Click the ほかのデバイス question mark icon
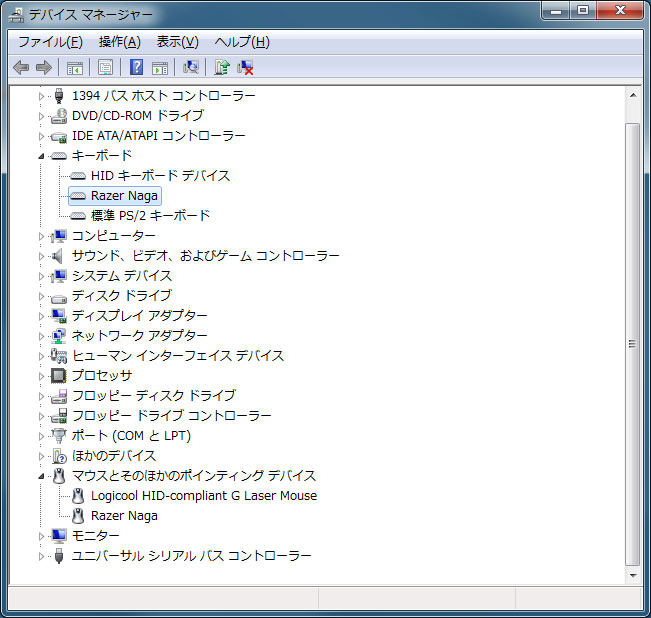This screenshot has width=651, height=618. click(x=59, y=456)
